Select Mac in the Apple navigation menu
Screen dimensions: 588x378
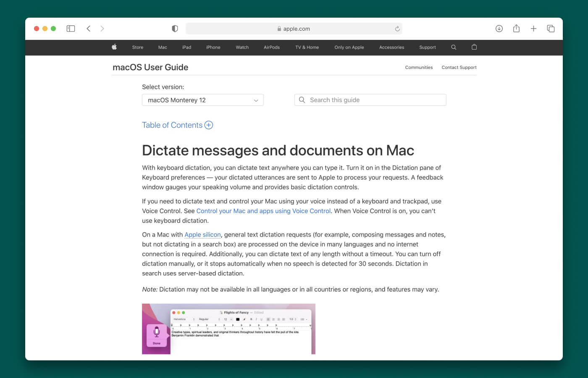[163, 47]
